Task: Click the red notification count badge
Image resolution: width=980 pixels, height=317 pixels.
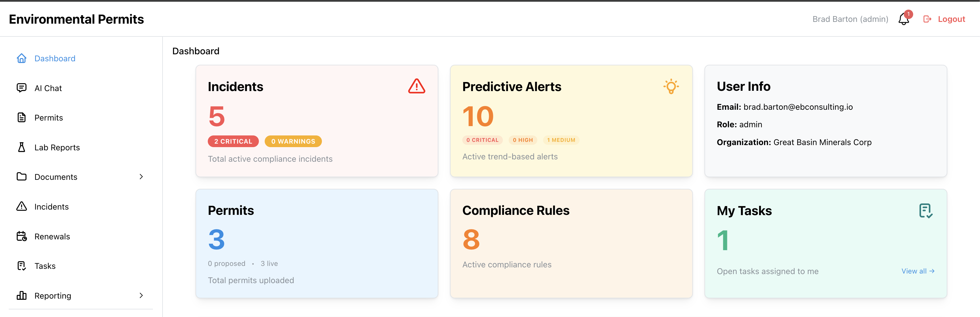Action: [x=908, y=14]
